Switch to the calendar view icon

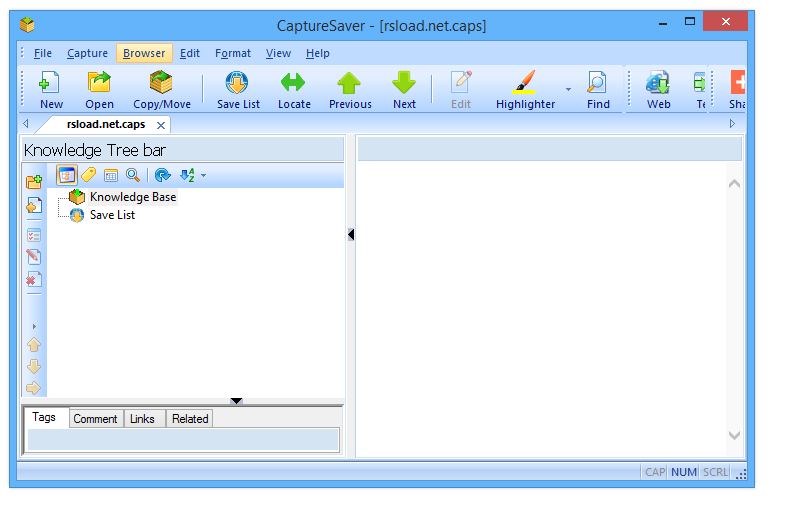click(x=111, y=175)
